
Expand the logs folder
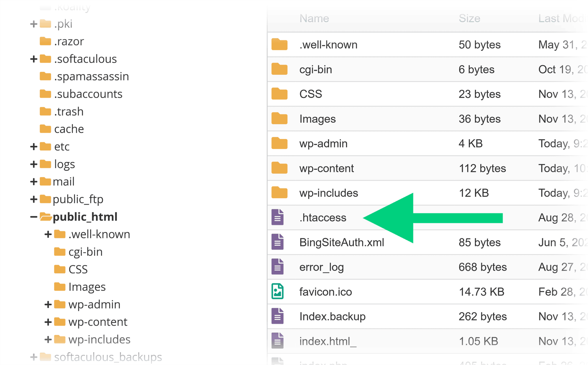tap(34, 164)
